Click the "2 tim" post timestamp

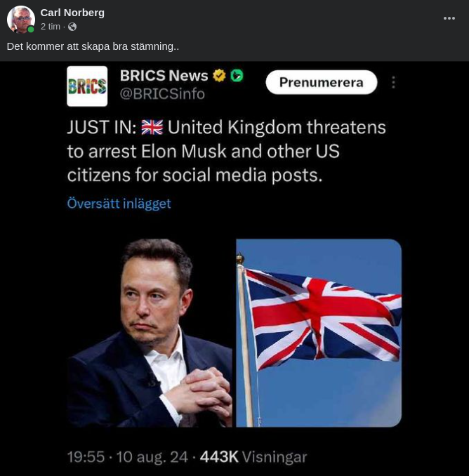click(x=50, y=27)
